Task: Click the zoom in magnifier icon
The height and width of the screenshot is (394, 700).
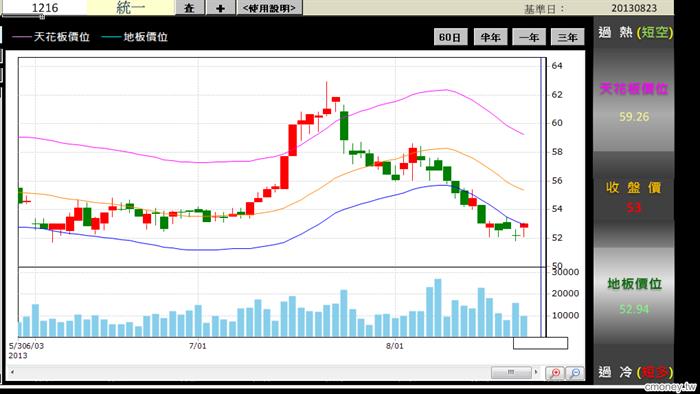Action: (555, 373)
